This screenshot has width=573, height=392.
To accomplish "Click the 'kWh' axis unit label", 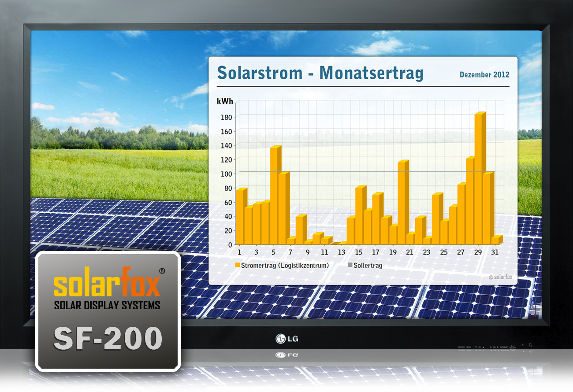I will pos(225,102).
